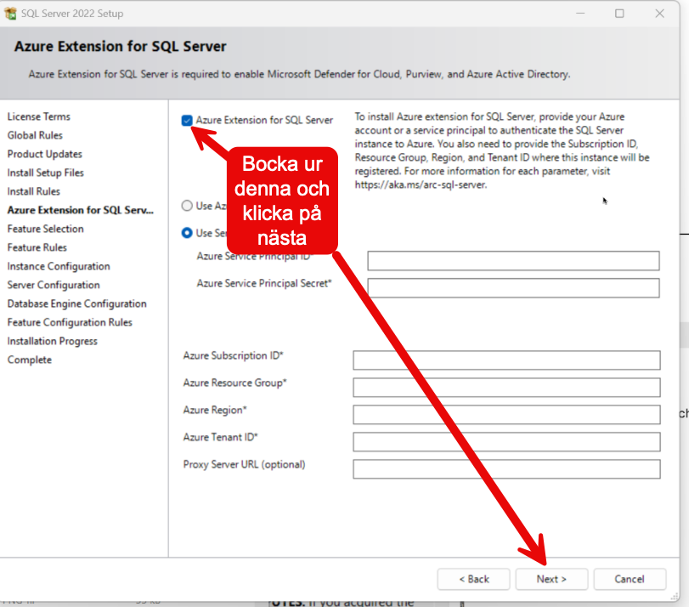Select Product Updates in the step list

[45, 154]
